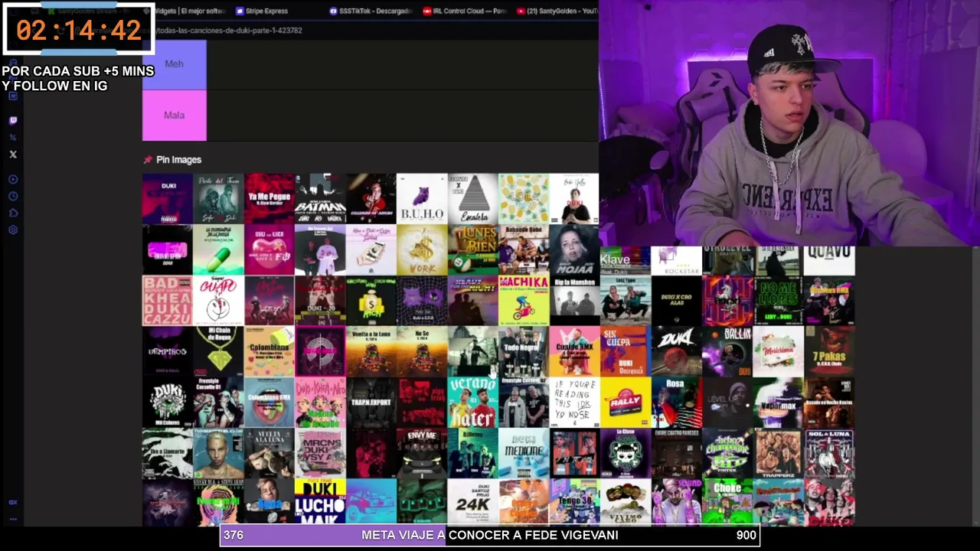
Task: Switch to the Widgets browser tab
Action: click(189, 11)
